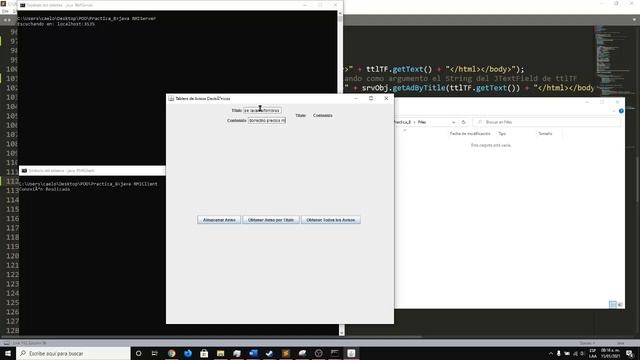
Task: Open Firefox from the taskbar
Action: click(188, 353)
